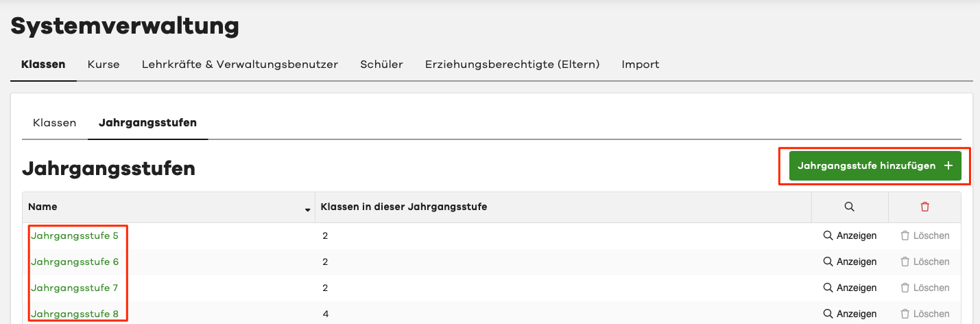Select the Import tab
The height and width of the screenshot is (324, 980).
pyautogui.click(x=641, y=65)
